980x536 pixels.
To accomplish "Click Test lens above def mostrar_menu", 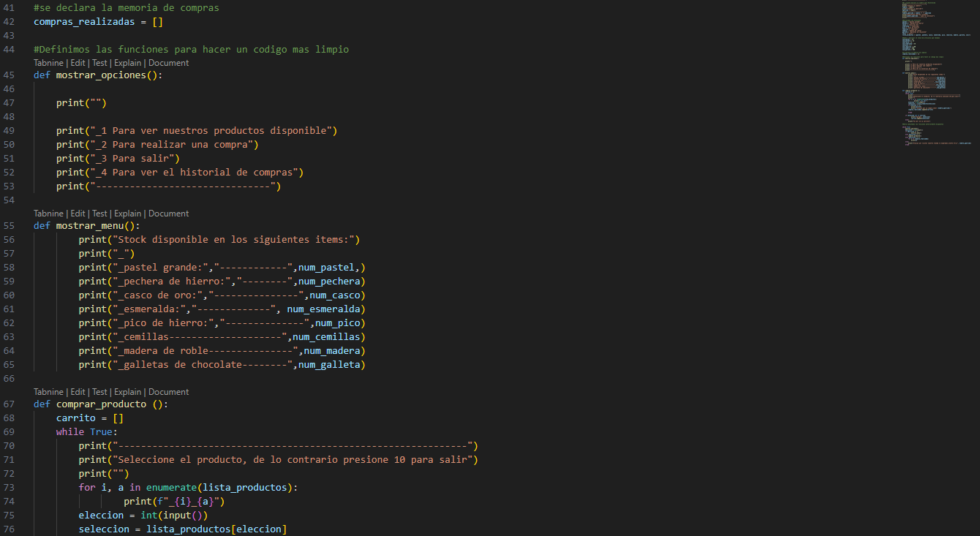I will tap(99, 214).
